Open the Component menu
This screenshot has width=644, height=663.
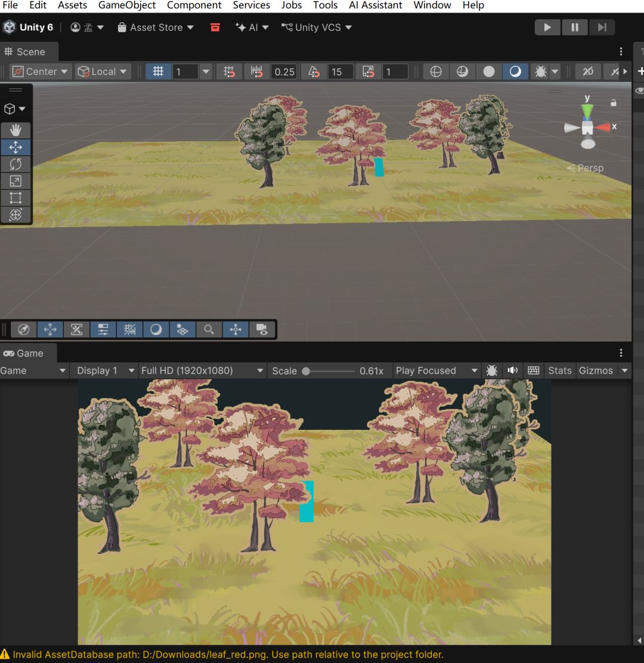click(x=194, y=5)
